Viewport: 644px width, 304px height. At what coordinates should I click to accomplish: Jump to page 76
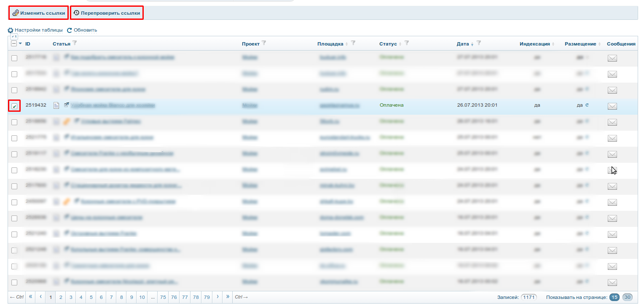174,297
